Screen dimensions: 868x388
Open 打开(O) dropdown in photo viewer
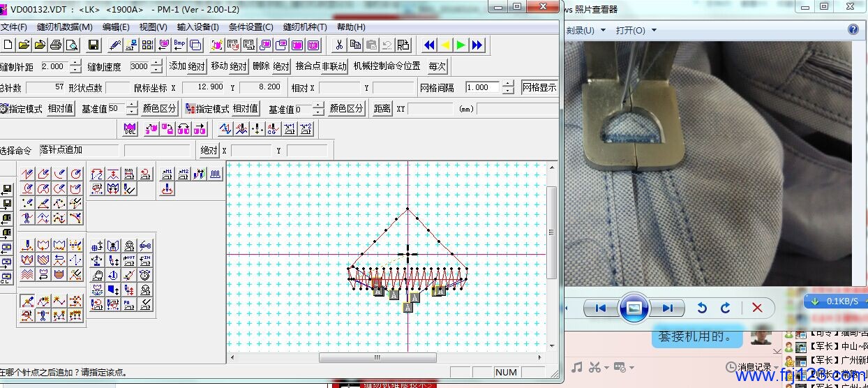630,30
